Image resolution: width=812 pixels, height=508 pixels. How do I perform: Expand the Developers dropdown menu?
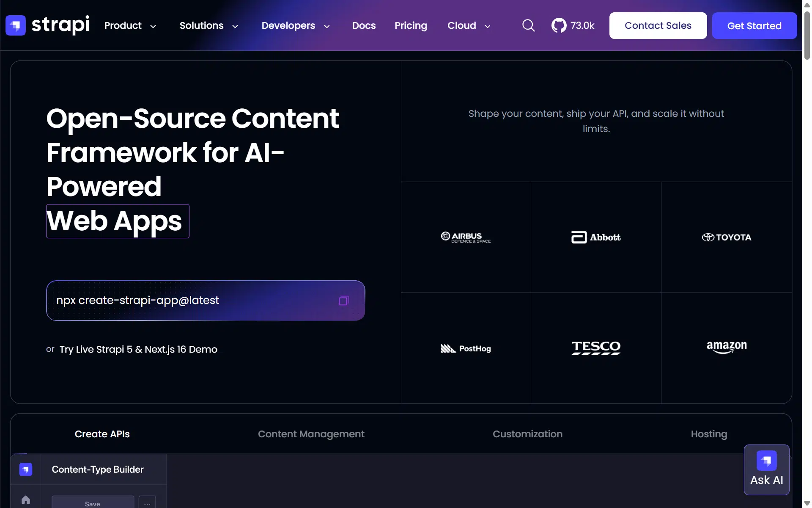click(x=296, y=25)
